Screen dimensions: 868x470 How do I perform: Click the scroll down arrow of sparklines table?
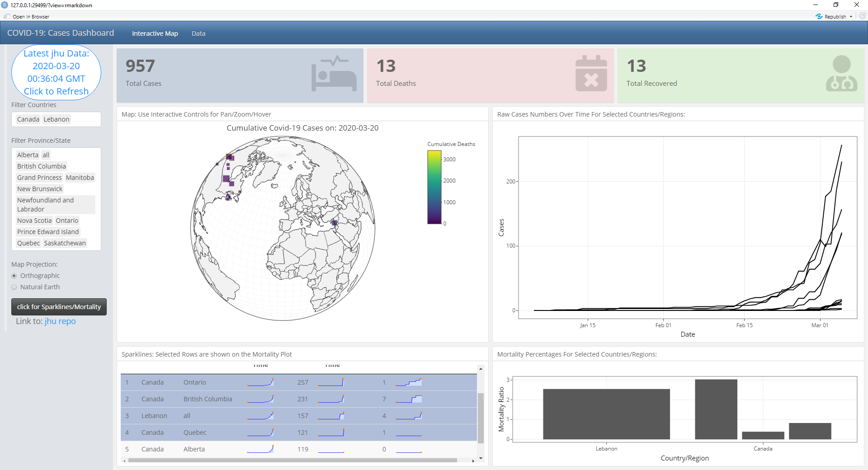pos(481,458)
